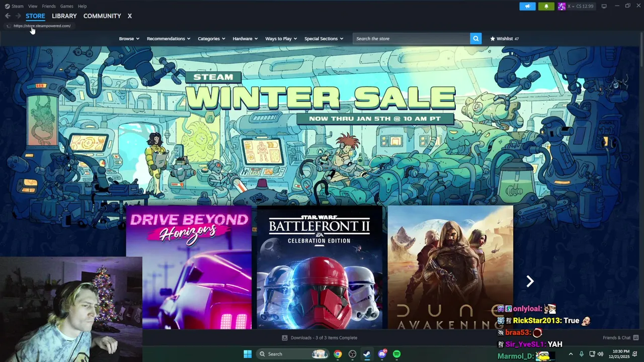Open the Star Wars Battlefront II card

(319, 267)
